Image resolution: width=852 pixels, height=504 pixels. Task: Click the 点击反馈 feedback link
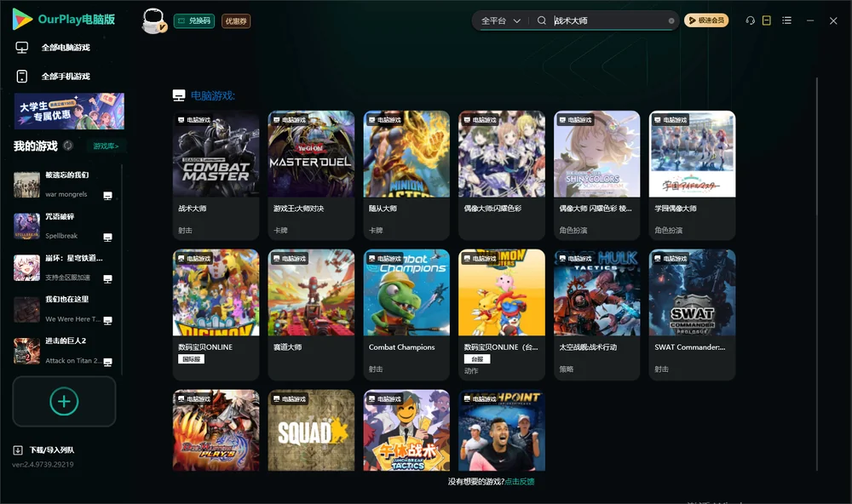(x=520, y=481)
